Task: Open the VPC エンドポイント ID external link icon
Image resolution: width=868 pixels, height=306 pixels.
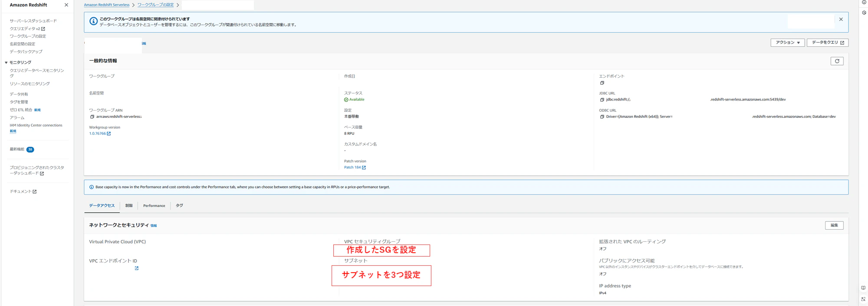Action: pyautogui.click(x=136, y=268)
